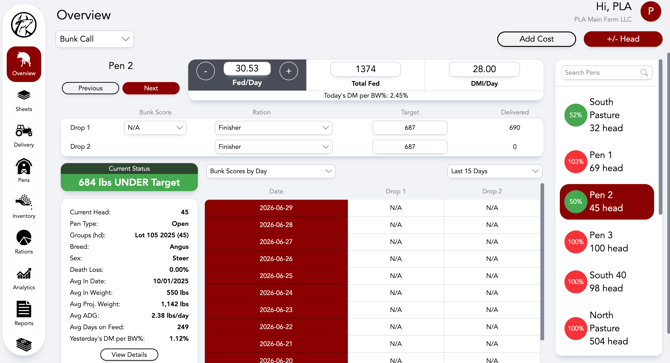The image size is (670, 363).
Task: Click the Add Cost button
Action: pyautogui.click(x=536, y=39)
